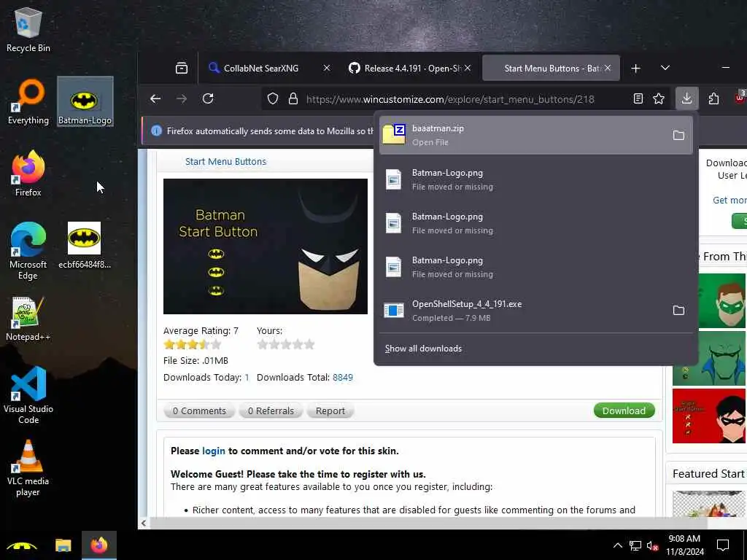Follow login link to comment
The image size is (747, 560).
click(214, 451)
